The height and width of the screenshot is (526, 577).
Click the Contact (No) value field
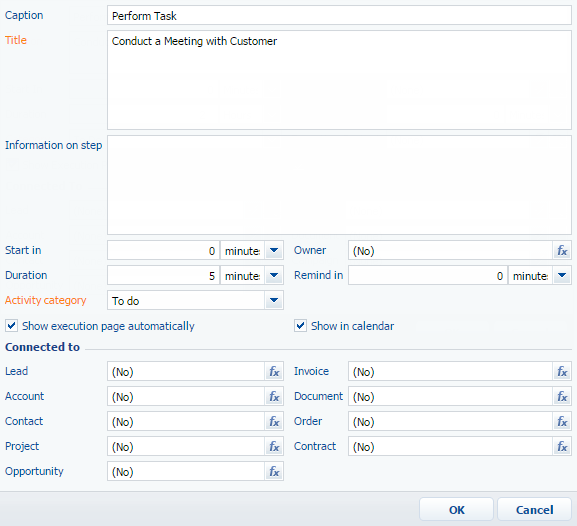pos(186,421)
